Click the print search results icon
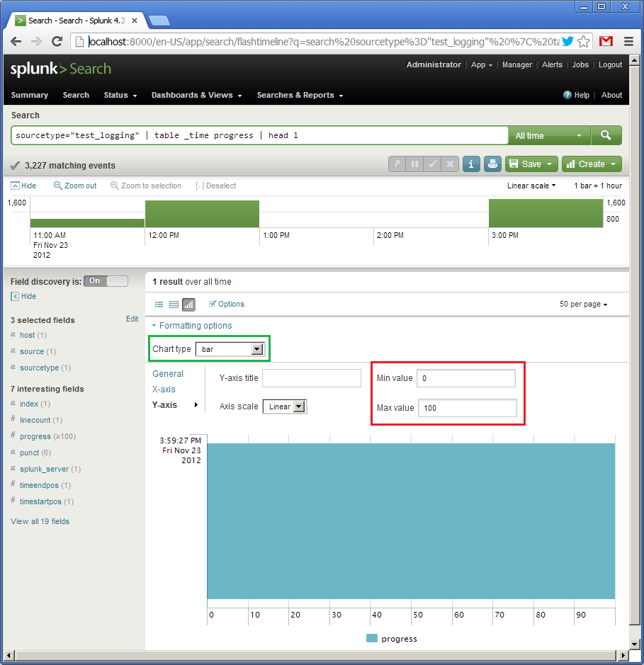Screen dimensions: 644x665 point(492,164)
